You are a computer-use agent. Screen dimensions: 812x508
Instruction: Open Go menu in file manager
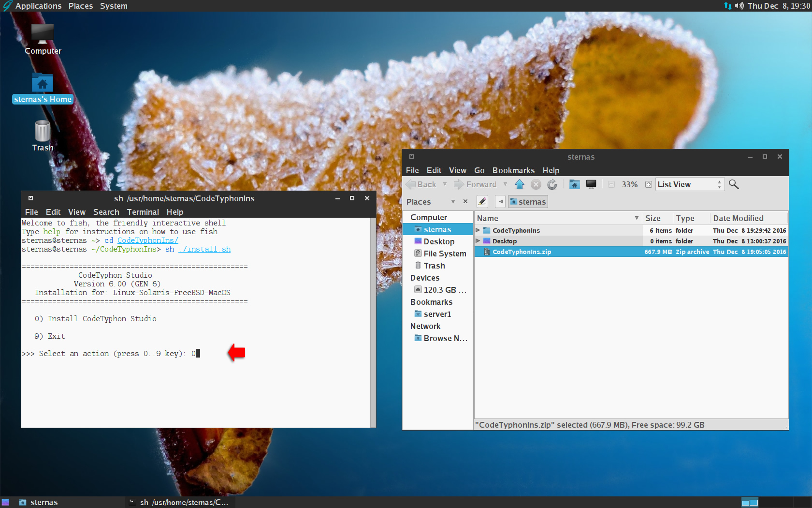click(479, 170)
